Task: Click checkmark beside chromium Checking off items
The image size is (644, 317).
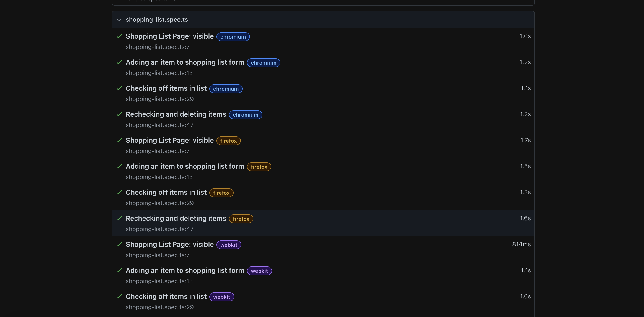Action: tap(119, 88)
